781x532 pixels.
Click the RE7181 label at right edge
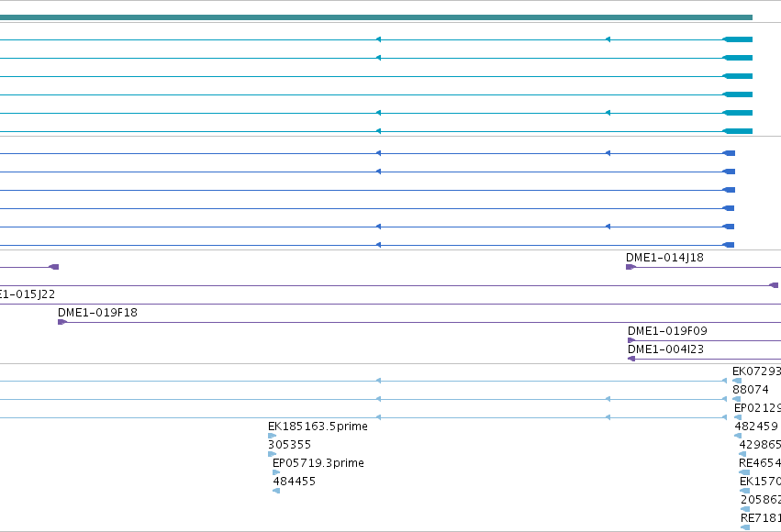(761, 518)
